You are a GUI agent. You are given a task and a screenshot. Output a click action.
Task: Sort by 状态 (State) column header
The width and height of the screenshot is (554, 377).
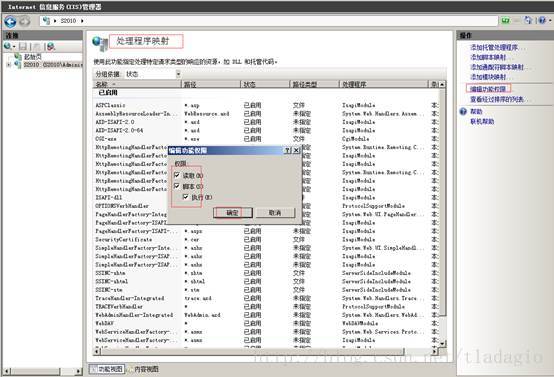pos(266,84)
